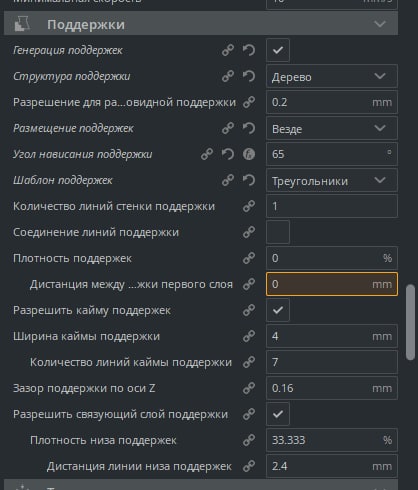Open Шаблон поддержек dropdown showing Треугольники
This screenshot has height=490, width=418.
332,180
